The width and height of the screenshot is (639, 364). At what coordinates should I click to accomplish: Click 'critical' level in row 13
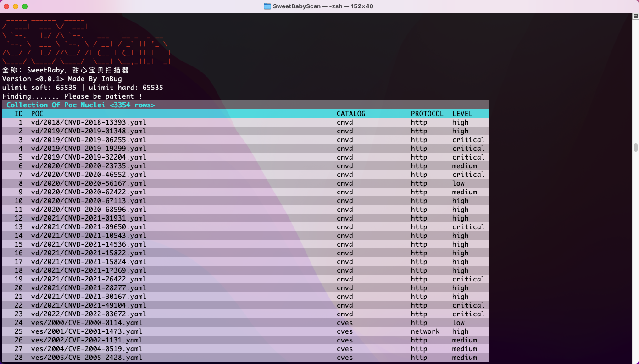click(x=468, y=227)
